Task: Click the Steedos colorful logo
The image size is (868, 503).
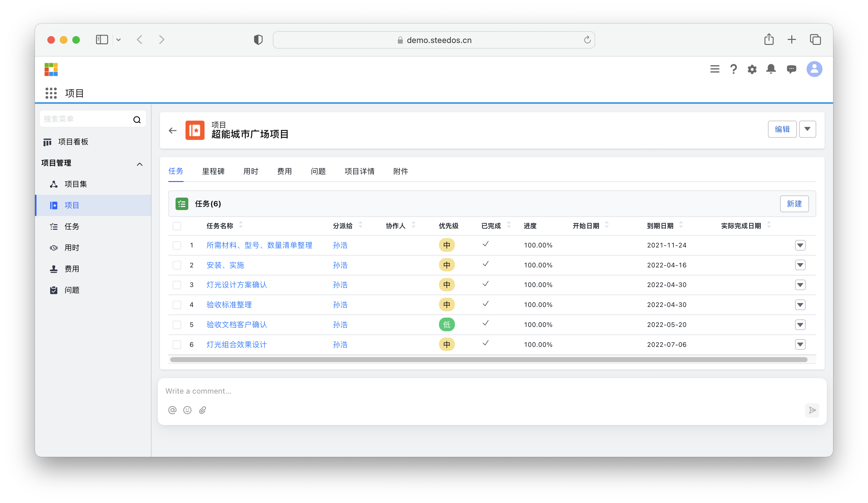Action: coord(51,69)
